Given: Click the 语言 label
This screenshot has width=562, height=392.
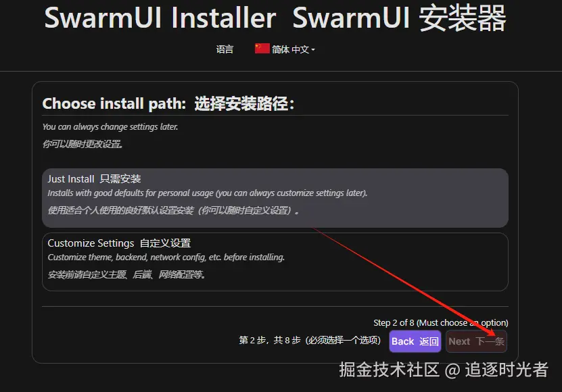Looking at the screenshot, I should pyautogui.click(x=225, y=49).
